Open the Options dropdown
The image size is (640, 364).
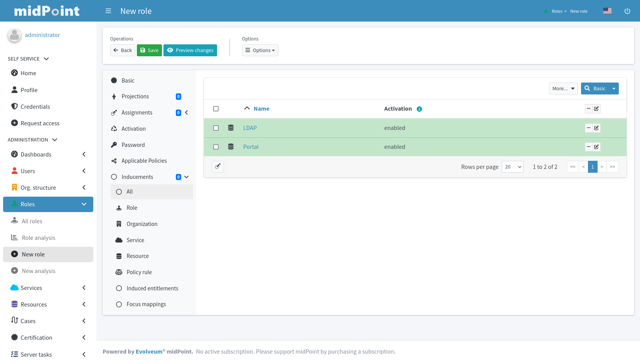click(260, 51)
